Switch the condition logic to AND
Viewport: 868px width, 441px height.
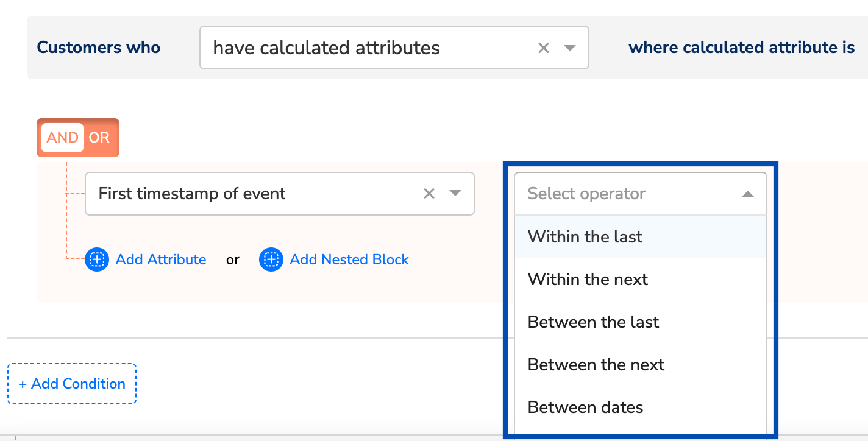pyautogui.click(x=62, y=138)
